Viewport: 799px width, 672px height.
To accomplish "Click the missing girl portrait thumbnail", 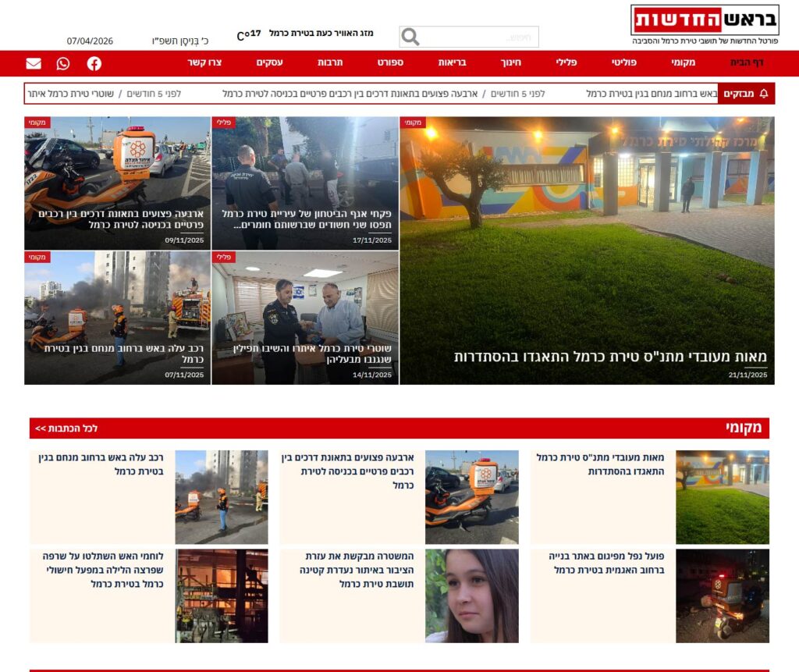I will (471, 596).
